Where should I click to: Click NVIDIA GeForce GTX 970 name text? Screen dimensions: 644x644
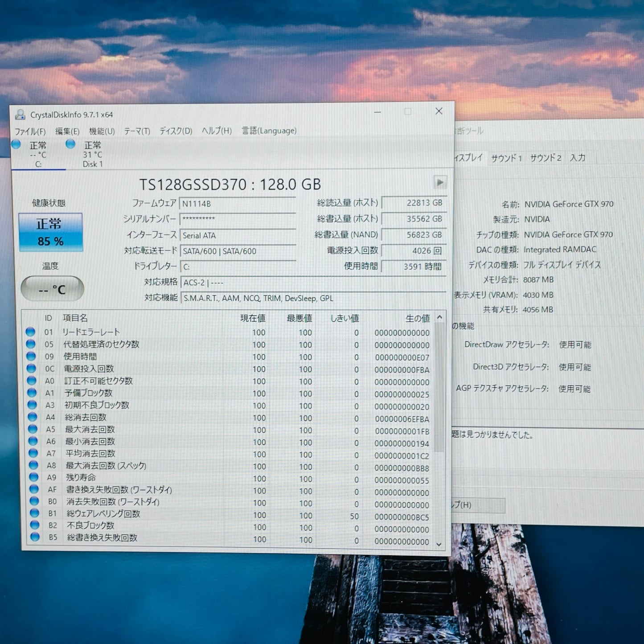[x=569, y=204]
